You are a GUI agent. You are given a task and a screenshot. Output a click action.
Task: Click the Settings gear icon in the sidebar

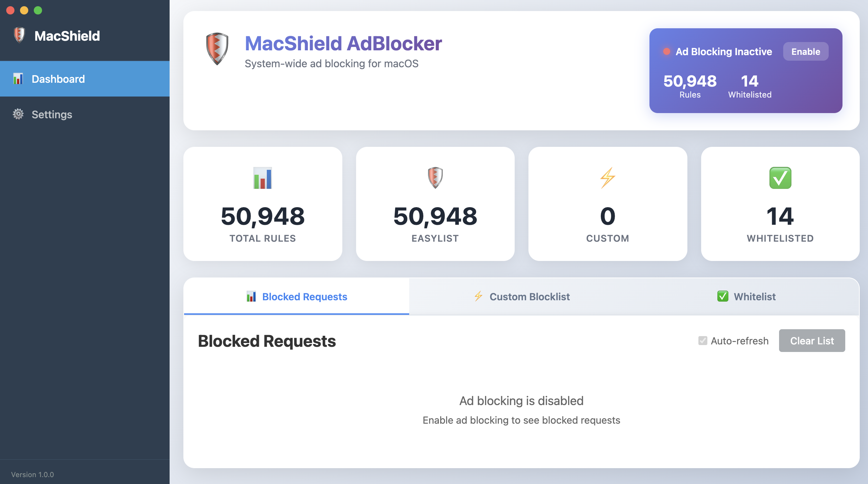point(19,114)
